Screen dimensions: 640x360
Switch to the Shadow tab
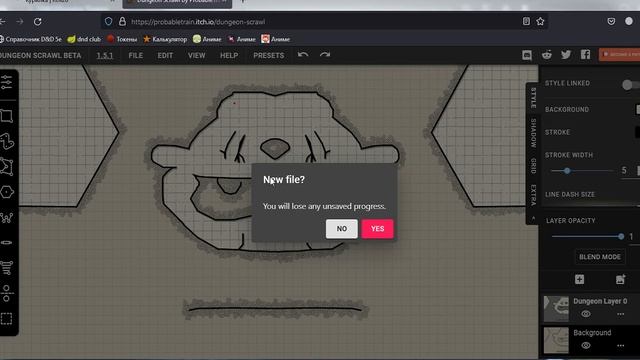533,133
